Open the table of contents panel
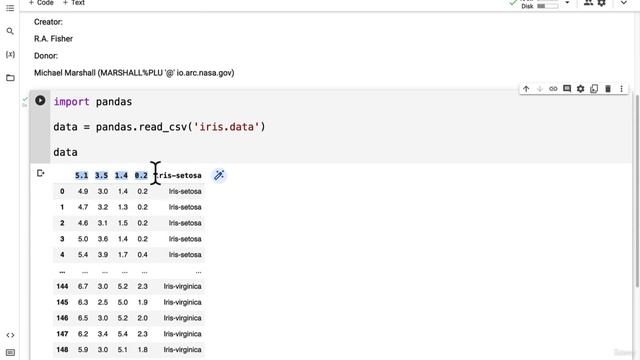Image resolution: width=640 pixels, height=360 pixels. [10, 8]
